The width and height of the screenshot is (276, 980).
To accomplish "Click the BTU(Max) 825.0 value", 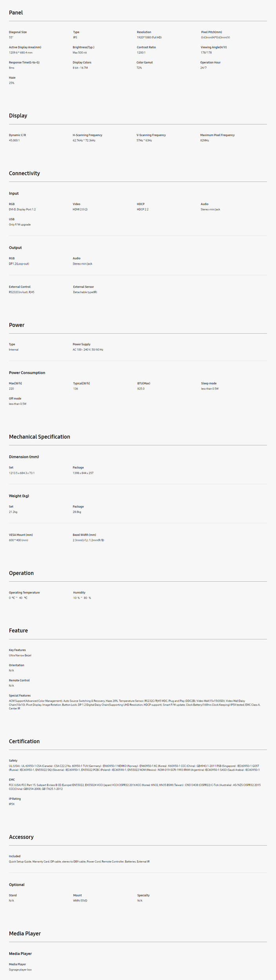I will pos(141,389).
